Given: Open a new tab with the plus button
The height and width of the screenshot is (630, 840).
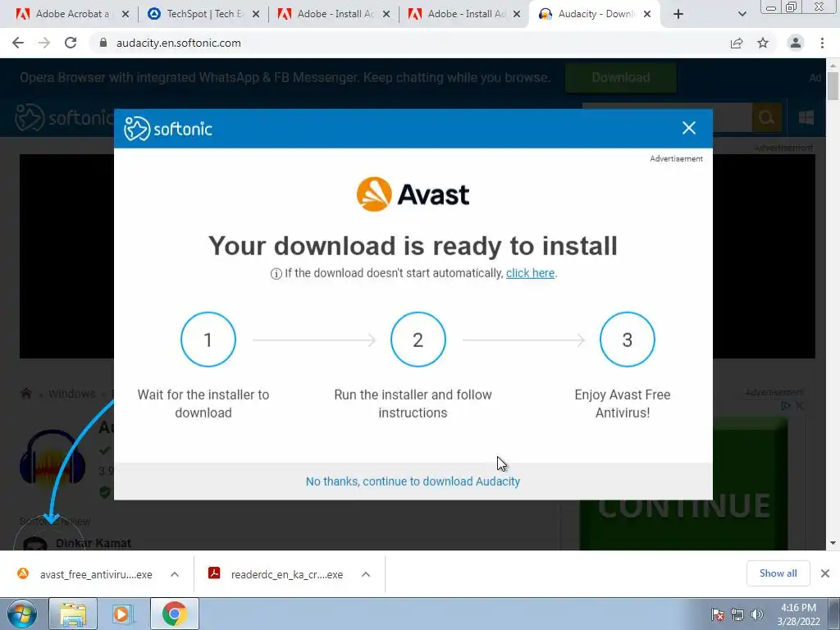Looking at the screenshot, I should (x=678, y=15).
